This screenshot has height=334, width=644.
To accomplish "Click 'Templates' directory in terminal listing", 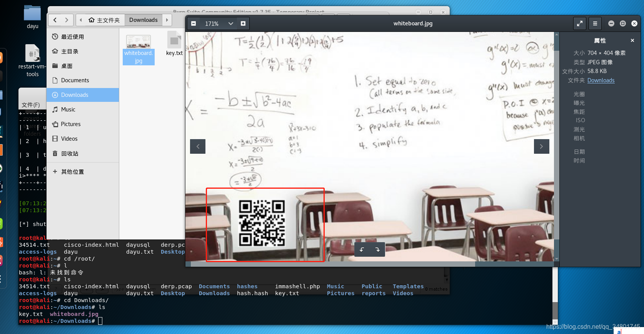I will pos(408,286).
